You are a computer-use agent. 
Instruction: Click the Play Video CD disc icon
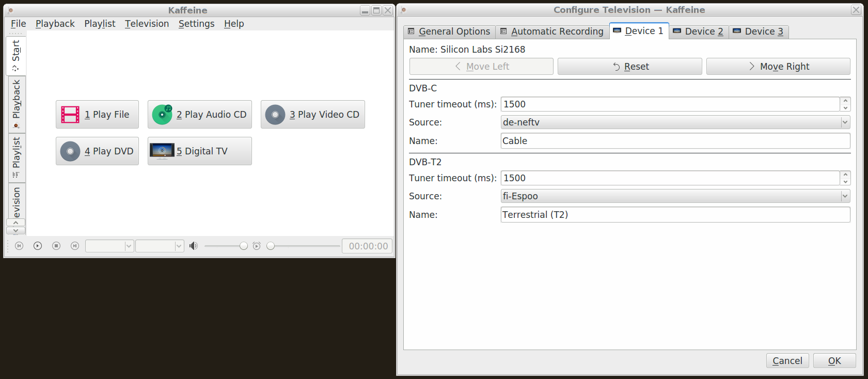(x=275, y=115)
